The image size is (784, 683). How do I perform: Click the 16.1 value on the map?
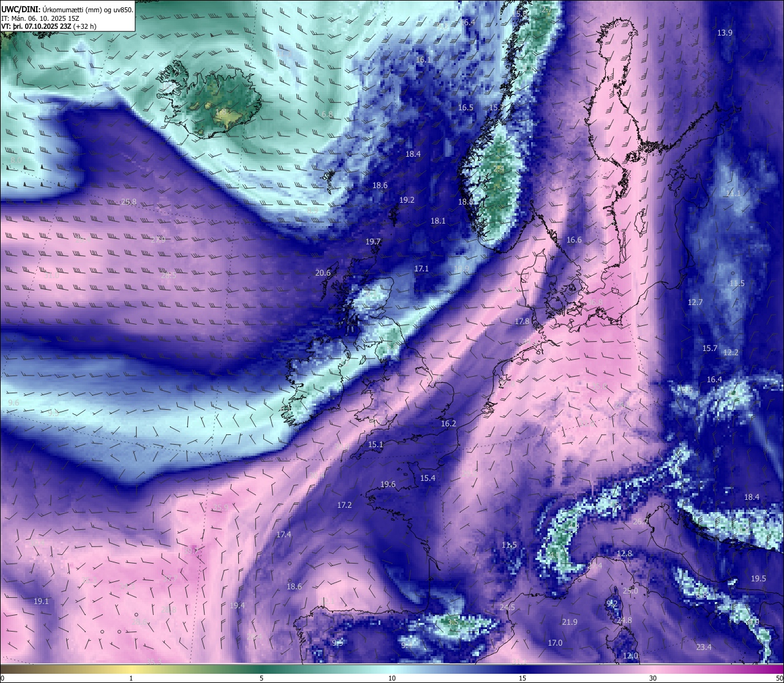point(423,60)
